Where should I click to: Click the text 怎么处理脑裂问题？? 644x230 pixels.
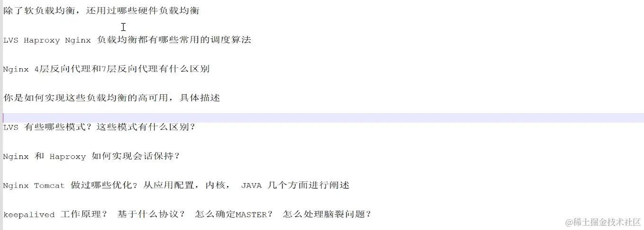(327, 214)
